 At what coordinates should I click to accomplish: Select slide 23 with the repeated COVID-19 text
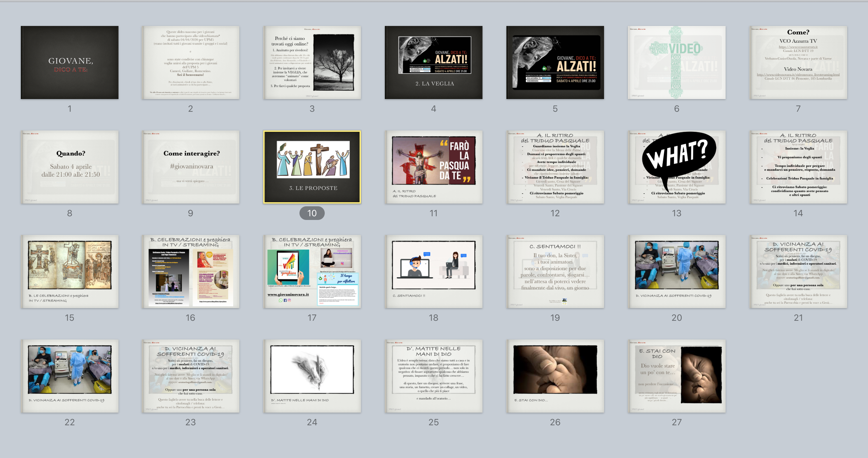191,376
